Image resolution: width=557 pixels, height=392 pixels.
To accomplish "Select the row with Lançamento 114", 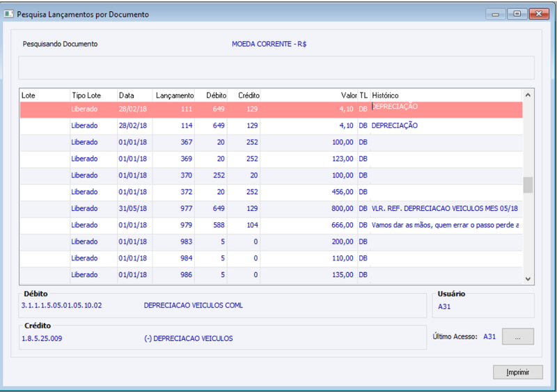I will [271, 126].
